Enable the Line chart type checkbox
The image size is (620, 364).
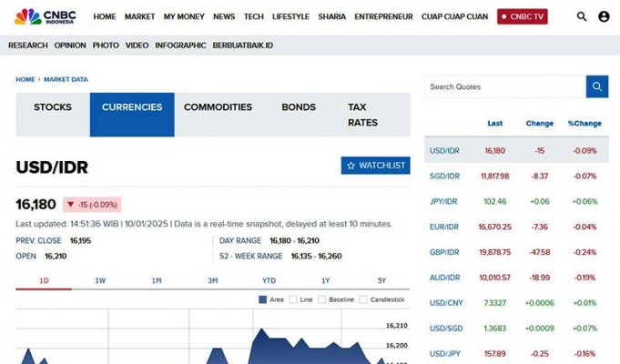coord(294,299)
